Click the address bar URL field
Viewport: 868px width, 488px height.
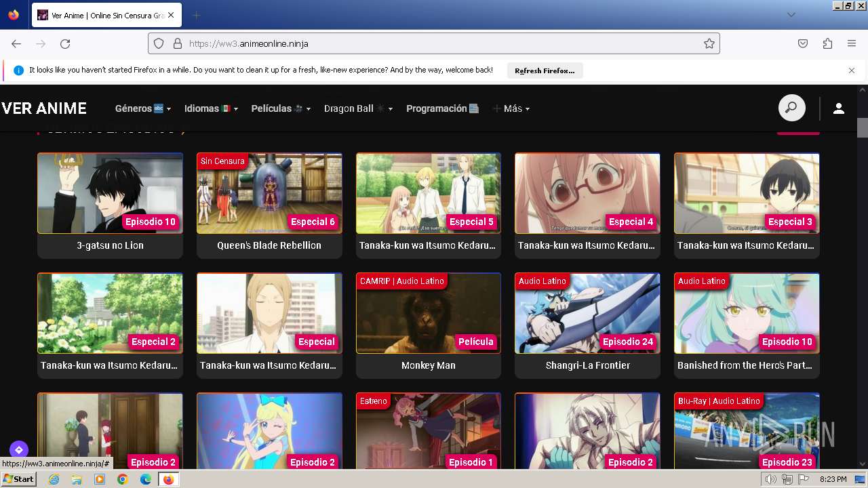point(434,43)
